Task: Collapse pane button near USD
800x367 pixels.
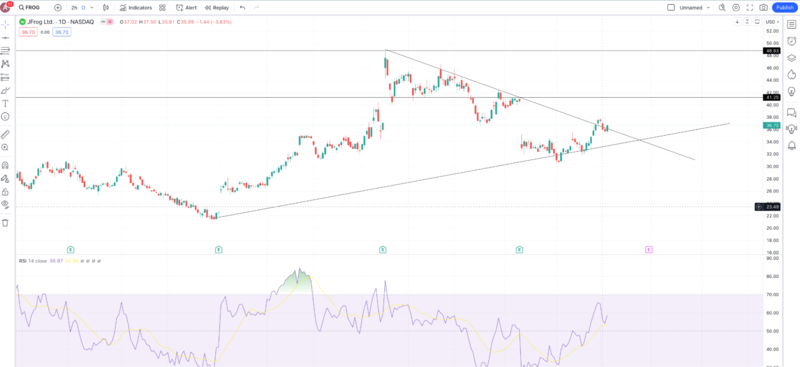Action: (x=747, y=21)
